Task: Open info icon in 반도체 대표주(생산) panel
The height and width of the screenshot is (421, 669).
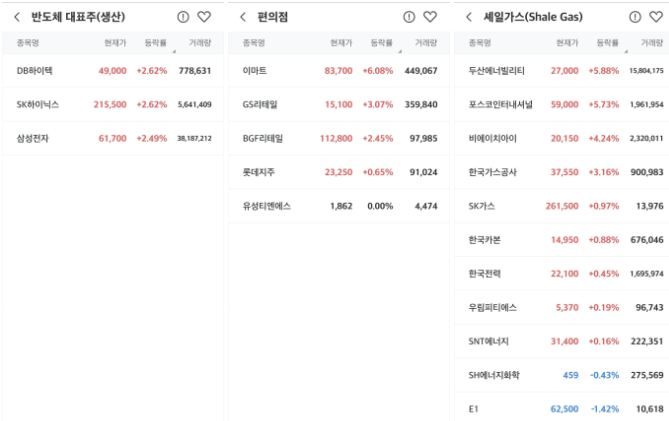Action: pos(183,17)
